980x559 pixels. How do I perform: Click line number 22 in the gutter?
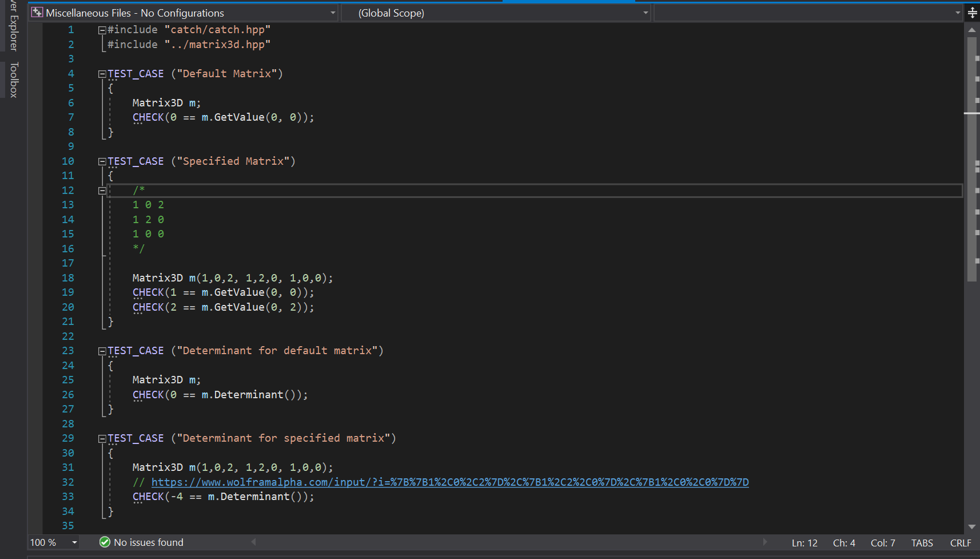(x=68, y=336)
